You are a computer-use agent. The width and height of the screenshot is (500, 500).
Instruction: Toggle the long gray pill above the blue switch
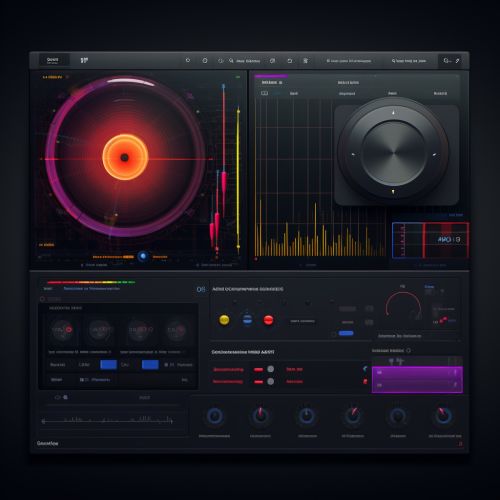click(347, 309)
